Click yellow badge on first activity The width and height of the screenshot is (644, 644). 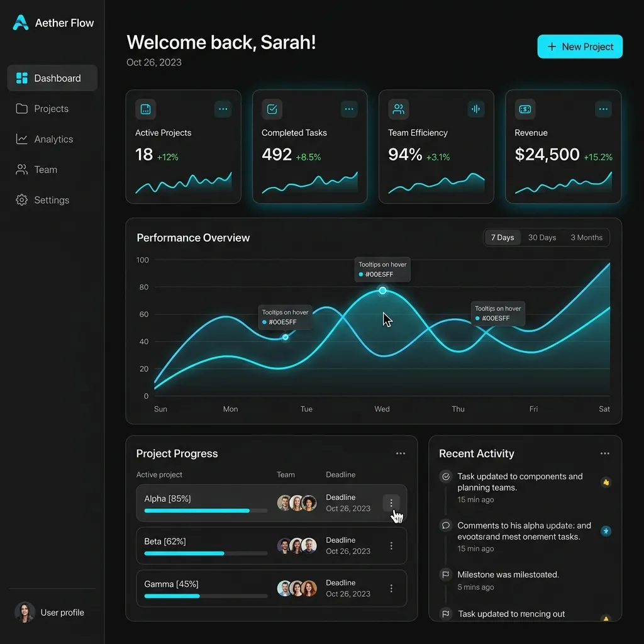606,482
